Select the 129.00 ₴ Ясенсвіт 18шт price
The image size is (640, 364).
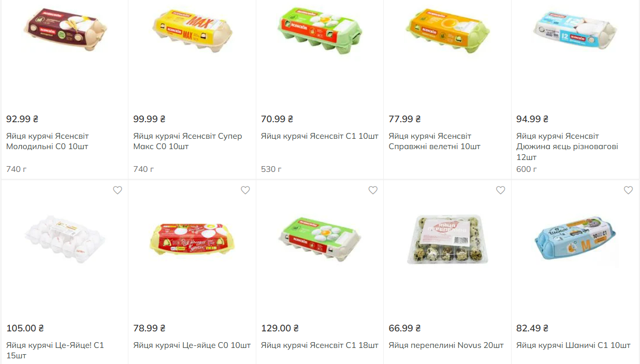pyautogui.click(x=280, y=328)
